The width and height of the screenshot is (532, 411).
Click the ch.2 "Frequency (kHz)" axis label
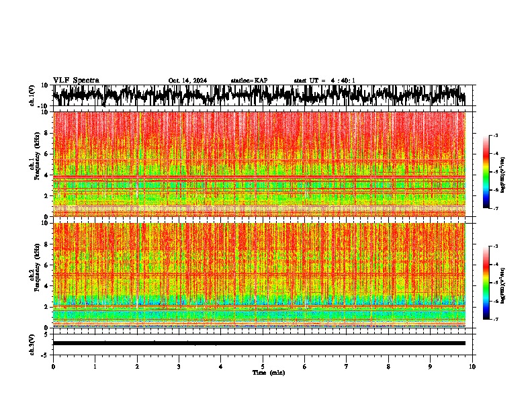pyautogui.click(x=37, y=267)
